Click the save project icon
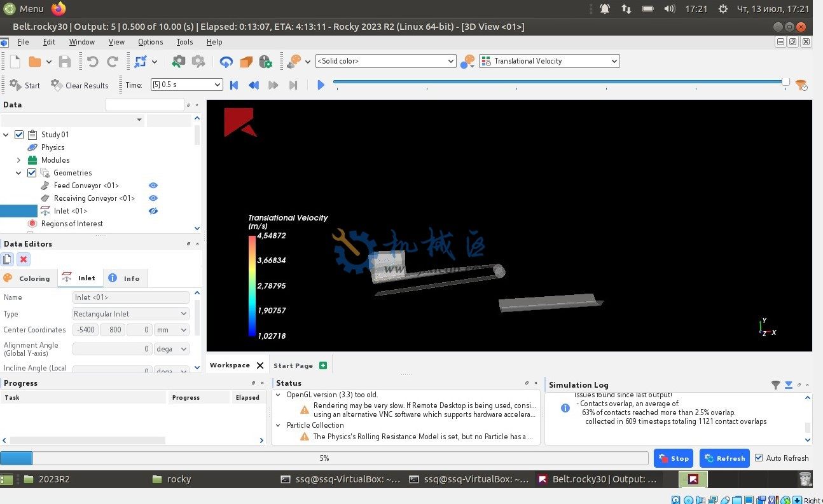The height and width of the screenshot is (504, 823). pyautogui.click(x=65, y=62)
